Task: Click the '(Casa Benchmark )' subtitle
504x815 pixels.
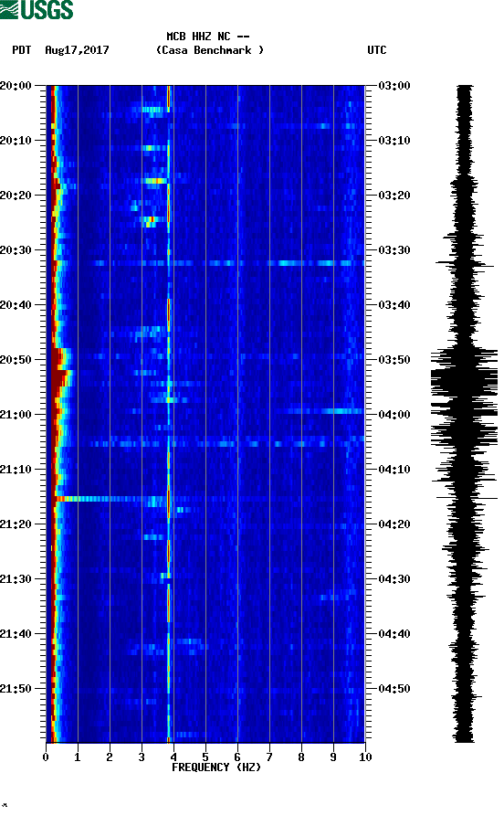Action: 210,50
